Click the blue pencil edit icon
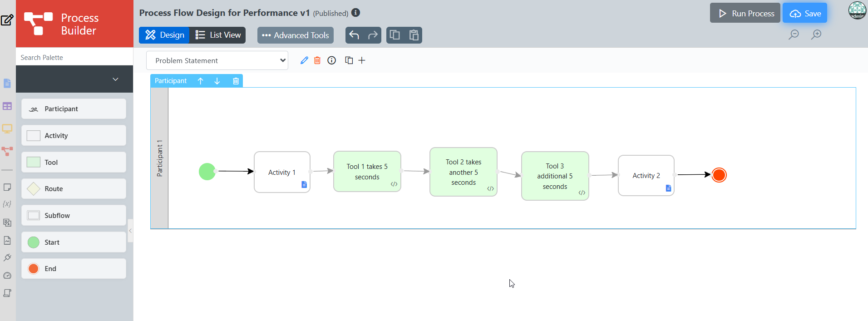 [x=304, y=60]
